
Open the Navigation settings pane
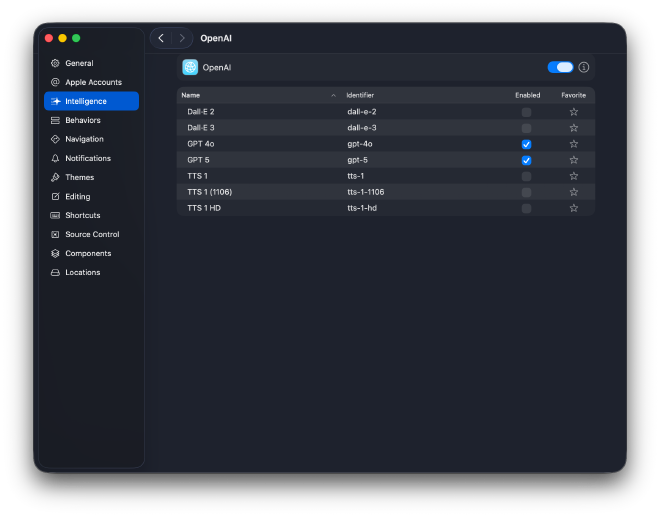point(91,139)
